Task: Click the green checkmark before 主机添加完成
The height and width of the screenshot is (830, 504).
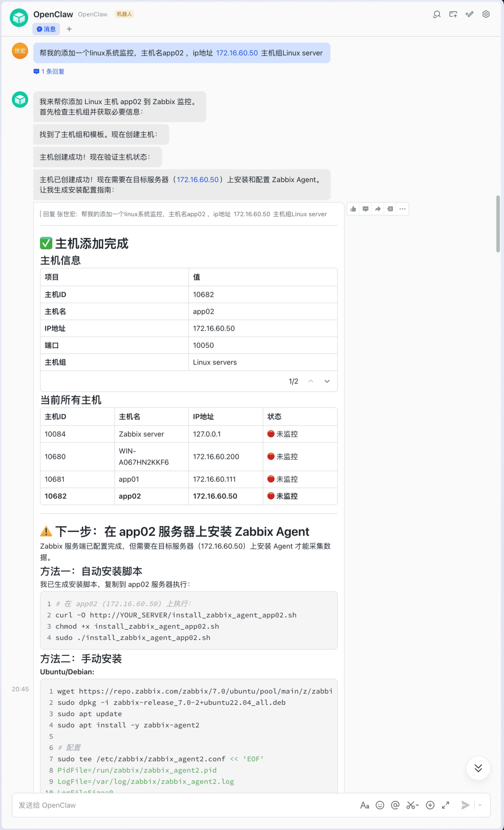Action: [46, 243]
